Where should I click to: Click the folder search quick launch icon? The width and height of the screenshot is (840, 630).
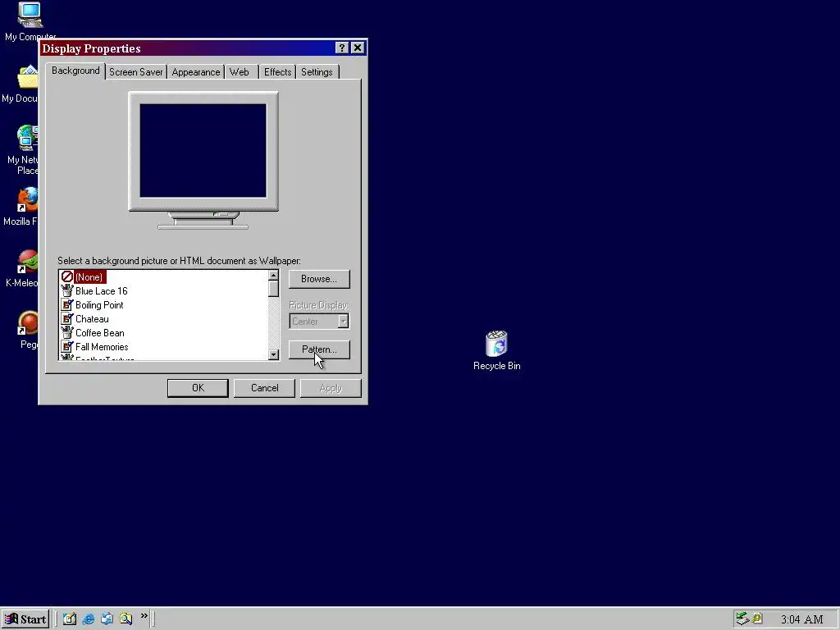coord(126,619)
